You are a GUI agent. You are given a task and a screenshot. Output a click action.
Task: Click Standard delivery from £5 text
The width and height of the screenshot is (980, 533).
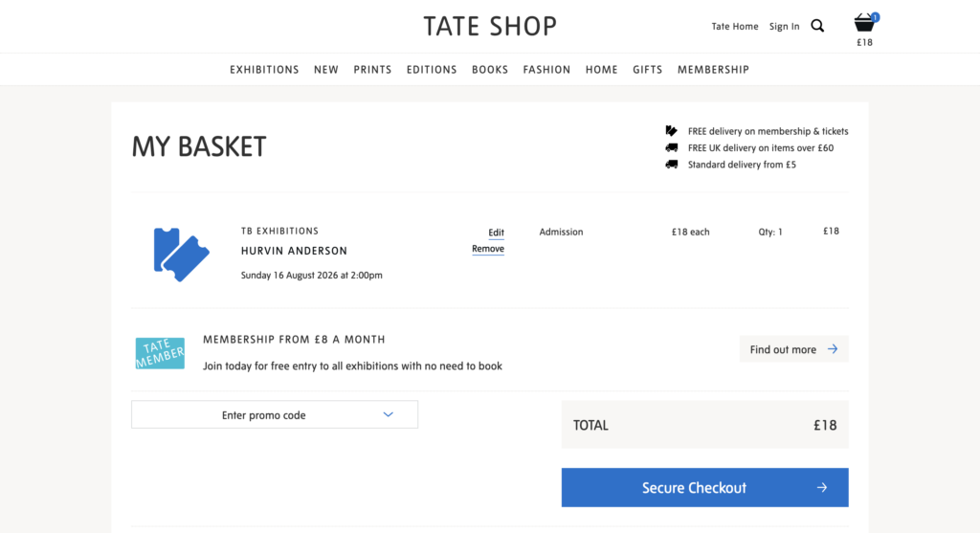(x=742, y=165)
